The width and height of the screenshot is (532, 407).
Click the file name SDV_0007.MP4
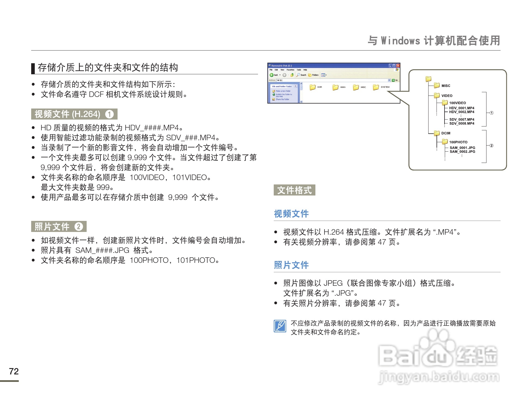pos(462,120)
